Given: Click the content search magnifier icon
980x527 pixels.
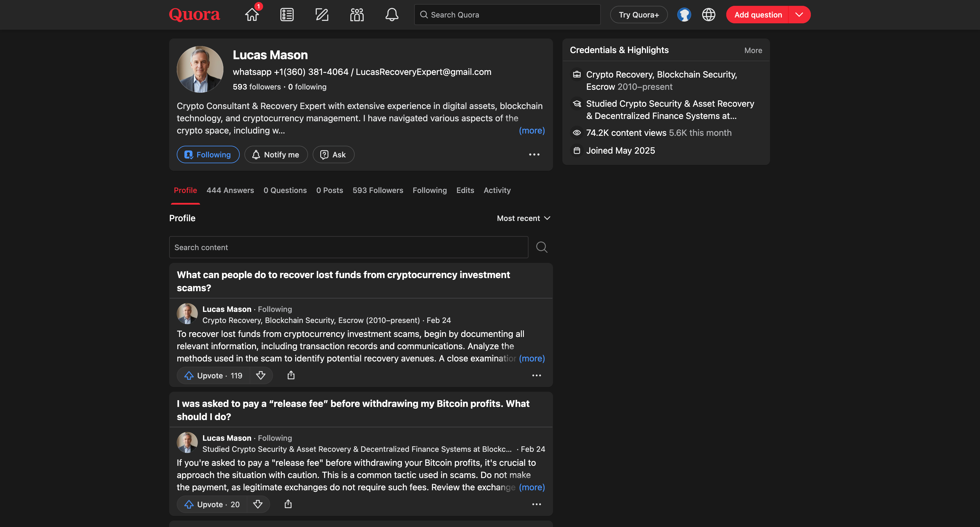Looking at the screenshot, I should click(542, 247).
